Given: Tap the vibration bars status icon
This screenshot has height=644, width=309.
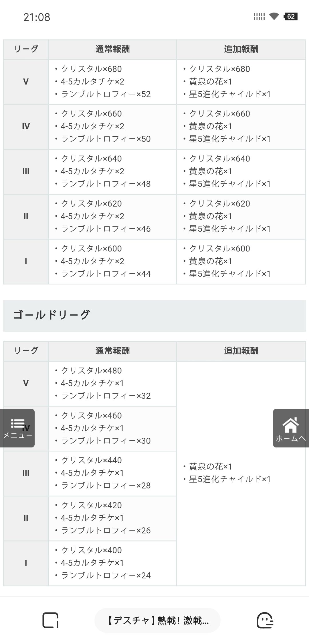Looking at the screenshot, I should point(259,17).
